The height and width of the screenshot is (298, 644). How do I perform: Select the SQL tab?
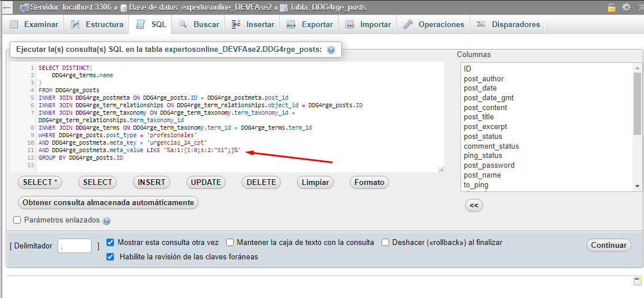[150, 25]
